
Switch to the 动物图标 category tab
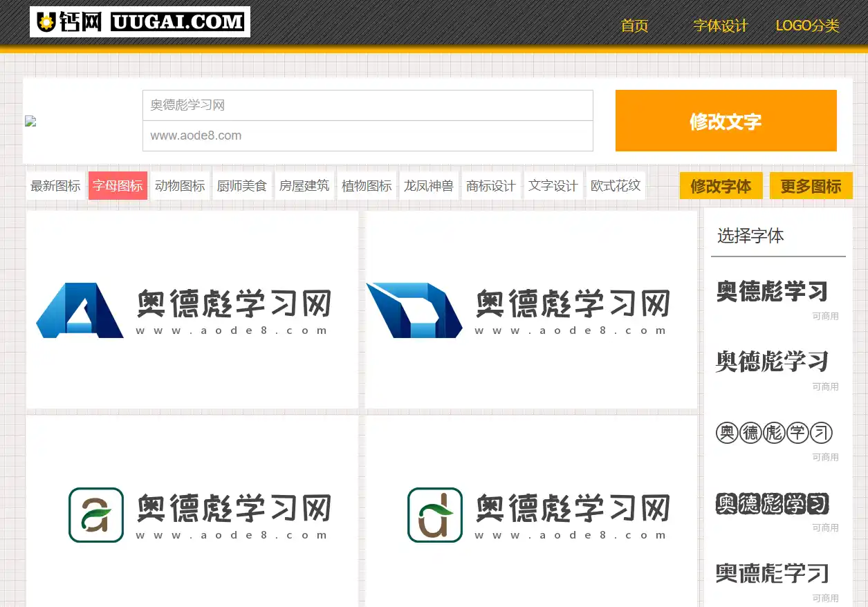coord(180,186)
